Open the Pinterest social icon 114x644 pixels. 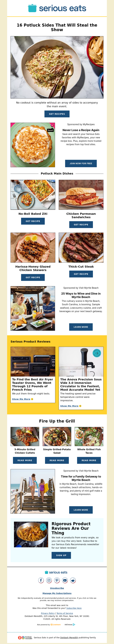point(57,580)
